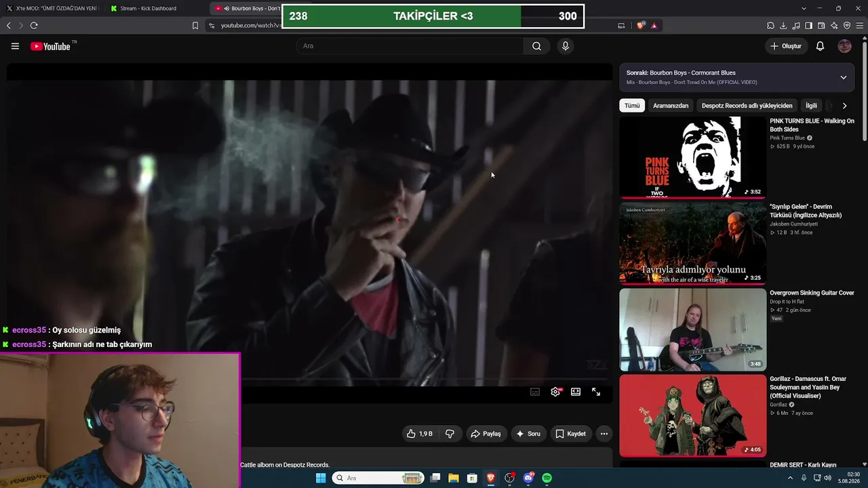The image size is (868, 488).
Task: Open the Windows Start menu
Action: tap(321, 478)
